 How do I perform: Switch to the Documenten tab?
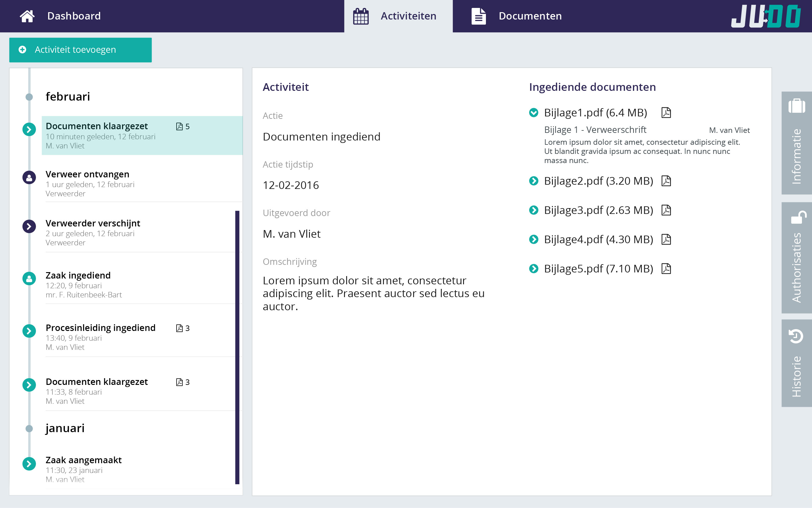click(517, 16)
